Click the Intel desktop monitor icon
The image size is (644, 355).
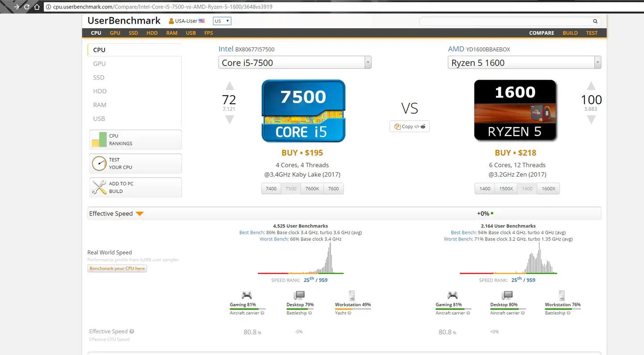tap(299, 295)
